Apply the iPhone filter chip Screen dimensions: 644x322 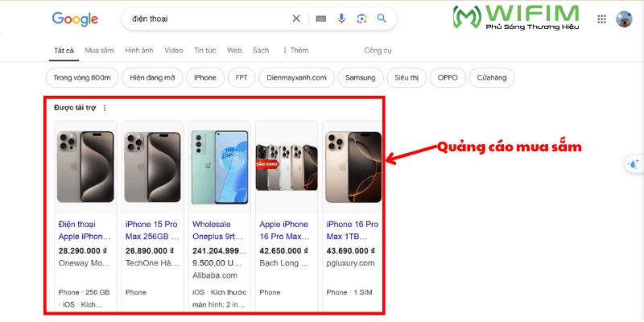205,77
